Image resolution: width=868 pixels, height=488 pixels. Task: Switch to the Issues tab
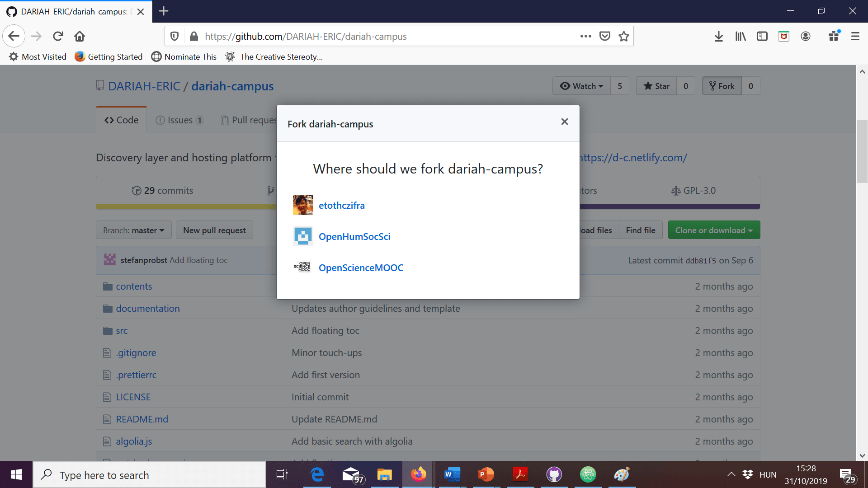pos(179,120)
